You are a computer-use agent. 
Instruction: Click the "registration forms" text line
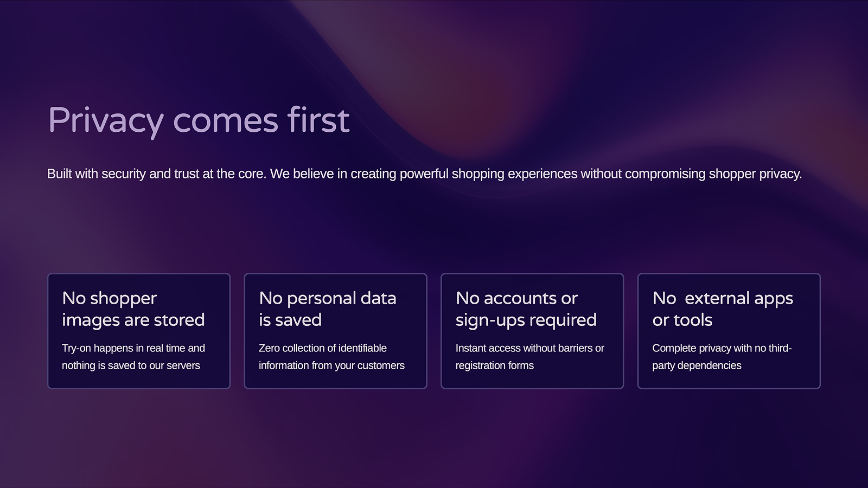pos(494,365)
